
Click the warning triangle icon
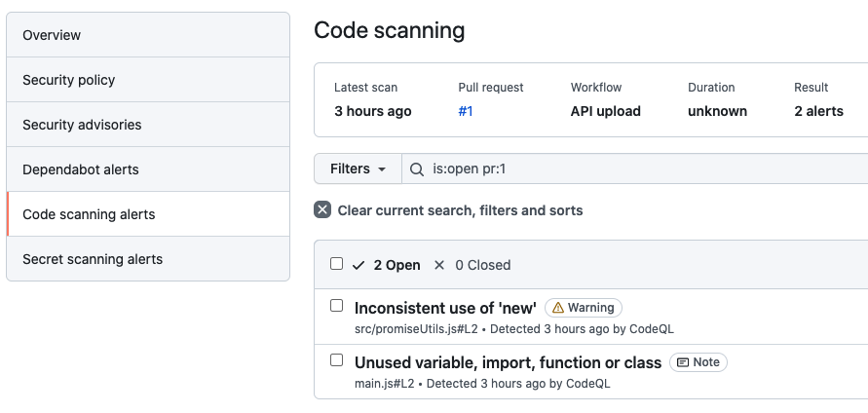(558, 307)
